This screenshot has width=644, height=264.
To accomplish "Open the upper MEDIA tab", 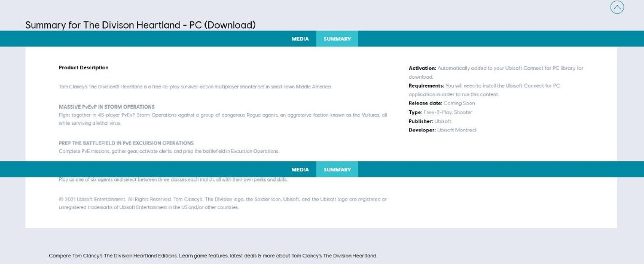I will [x=300, y=39].
